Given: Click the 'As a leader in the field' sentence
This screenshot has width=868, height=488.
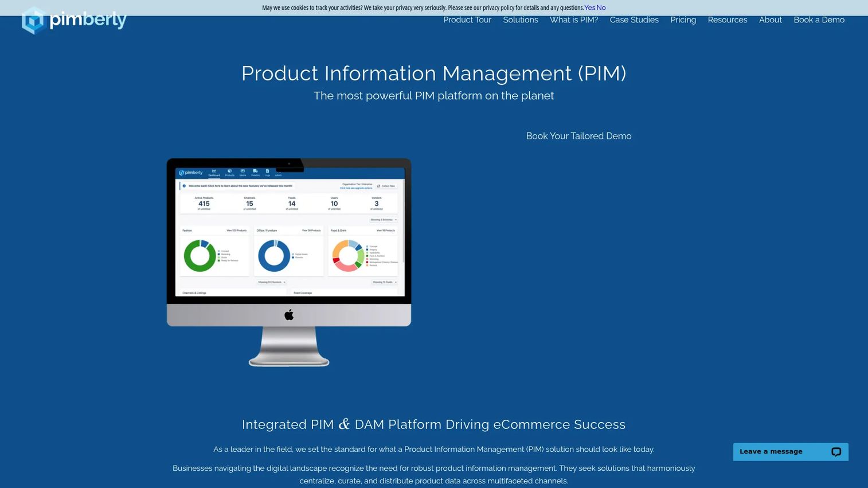Looking at the screenshot, I should click(x=434, y=450).
